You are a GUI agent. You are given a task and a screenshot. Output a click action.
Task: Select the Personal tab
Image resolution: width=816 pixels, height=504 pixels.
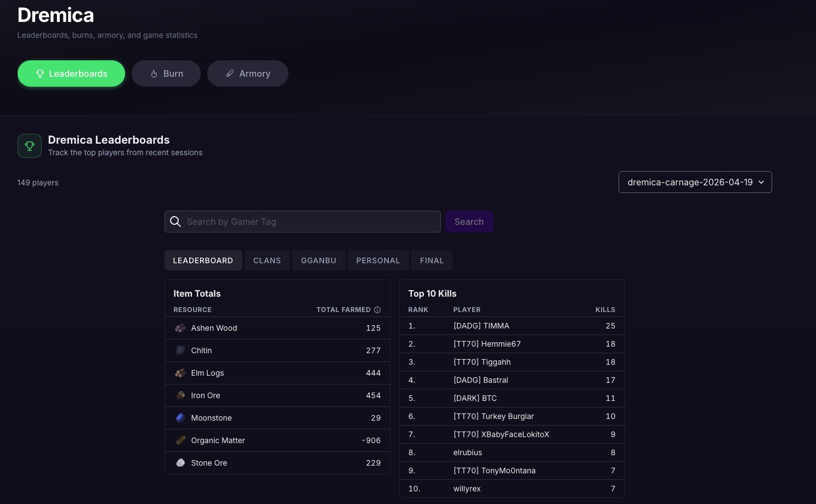(x=378, y=261)
